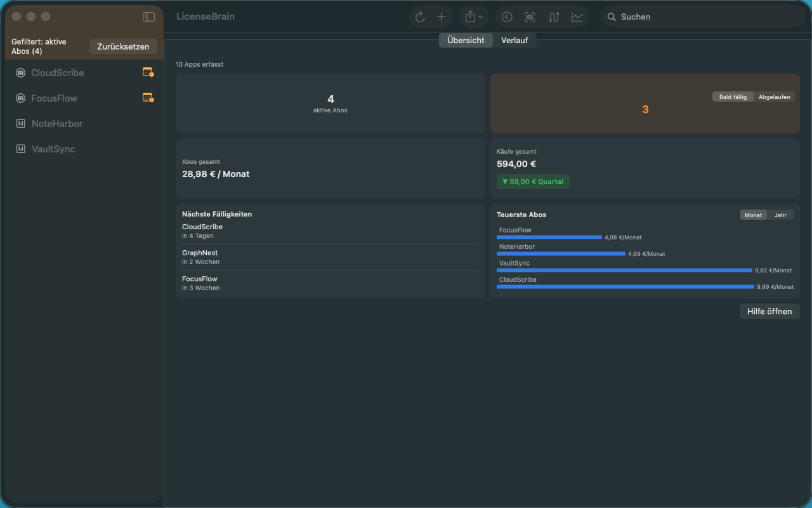Select the CloudScribe in 4 Tagen entry

(x=331, y=231)
